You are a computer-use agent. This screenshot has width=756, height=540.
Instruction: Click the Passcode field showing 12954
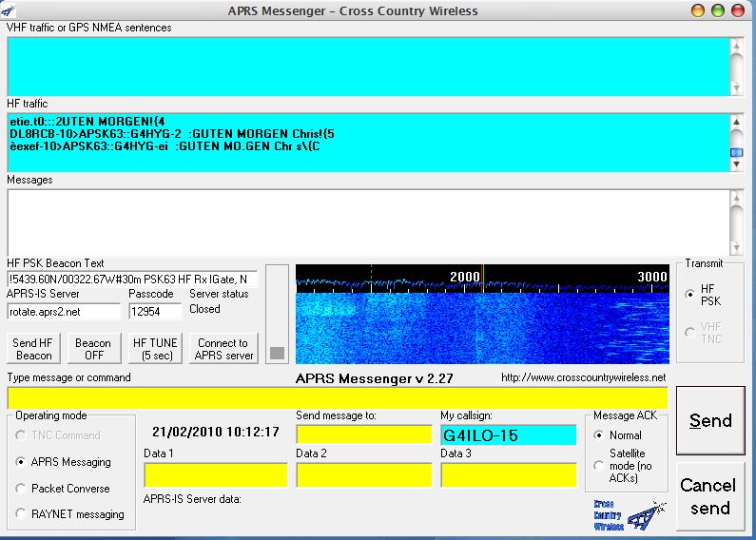pyautogui.click(x=155, y=312)
